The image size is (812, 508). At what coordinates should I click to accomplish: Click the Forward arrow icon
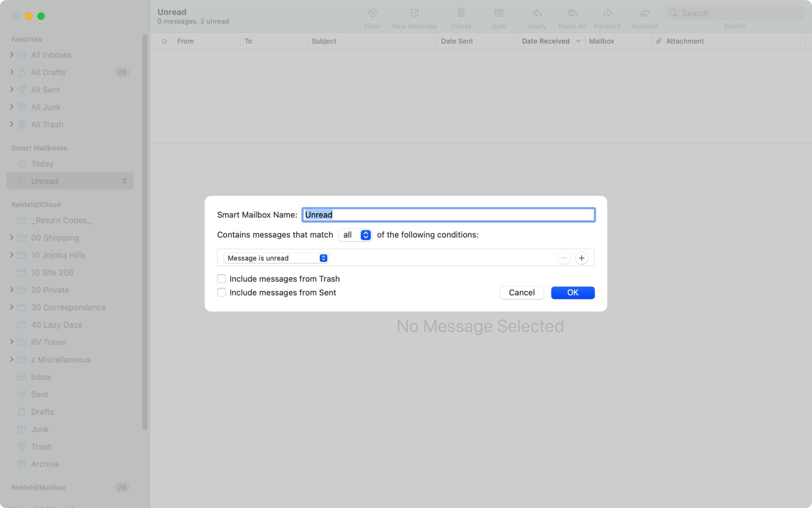click(607, 13)
